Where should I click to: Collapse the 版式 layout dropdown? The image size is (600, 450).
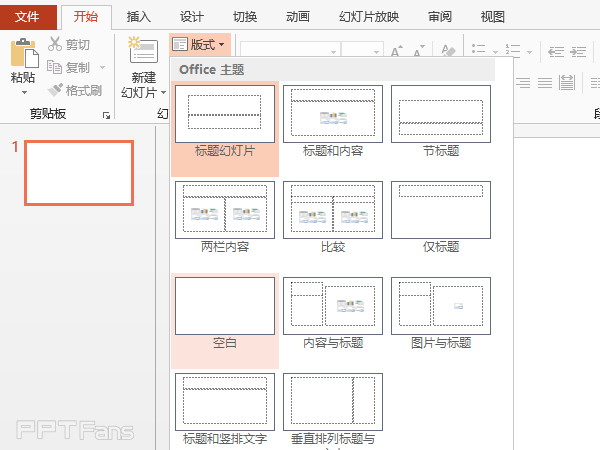[200, 45]
